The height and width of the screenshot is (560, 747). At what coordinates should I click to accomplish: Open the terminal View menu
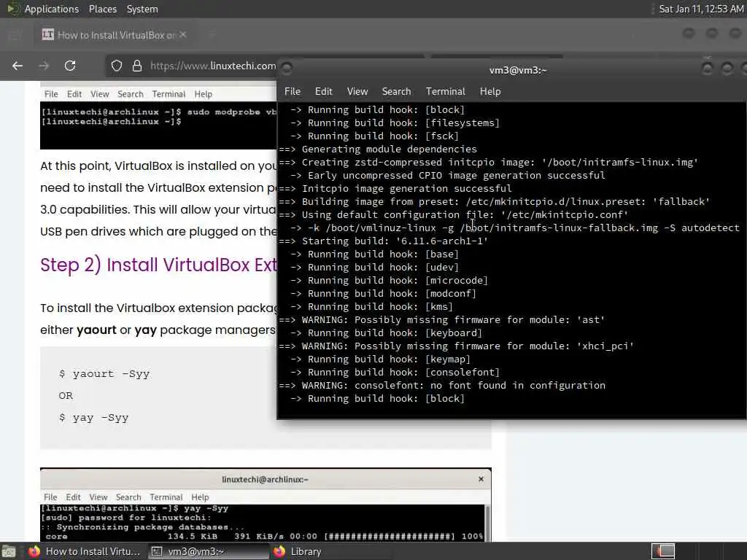(357, 91)
